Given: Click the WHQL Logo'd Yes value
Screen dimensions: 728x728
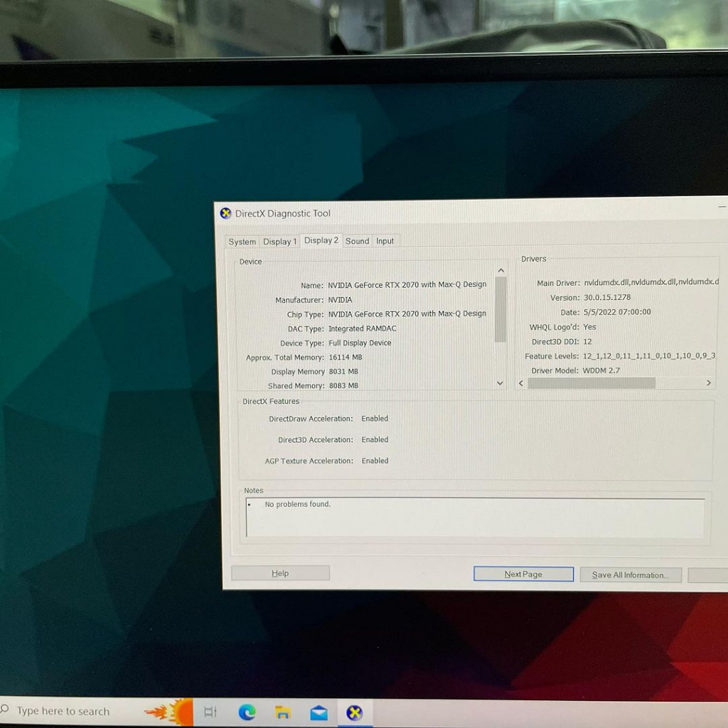Looking at the screenshot, I should pyautogui.click(x=589, y=327).
